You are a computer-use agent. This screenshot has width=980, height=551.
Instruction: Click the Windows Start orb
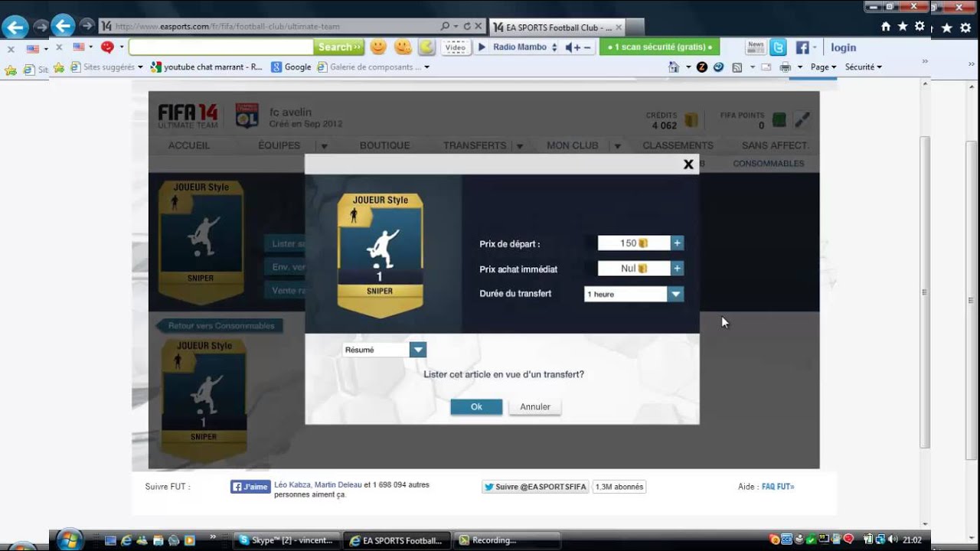click(69, 540)
